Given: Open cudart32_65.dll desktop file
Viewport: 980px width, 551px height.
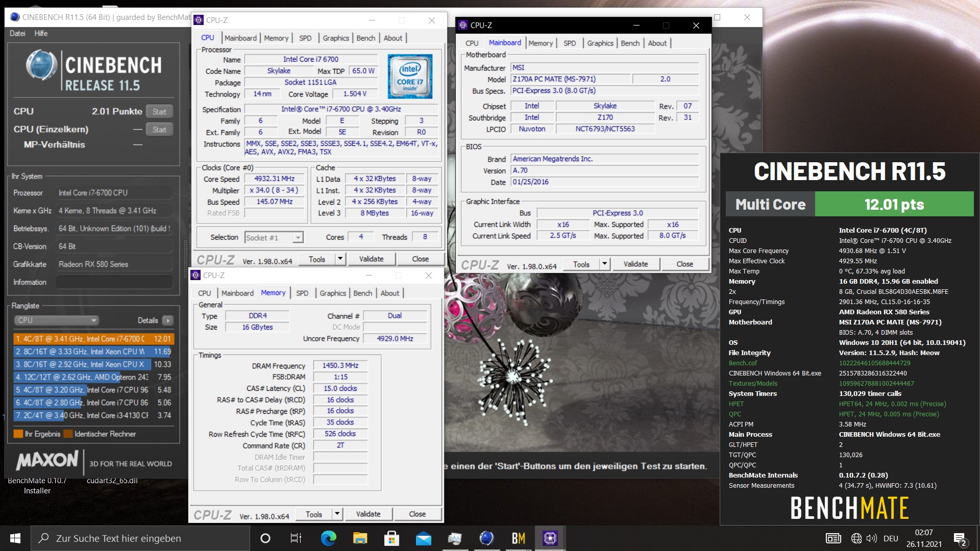Looking at the screenshot, I should coord(112,481).
